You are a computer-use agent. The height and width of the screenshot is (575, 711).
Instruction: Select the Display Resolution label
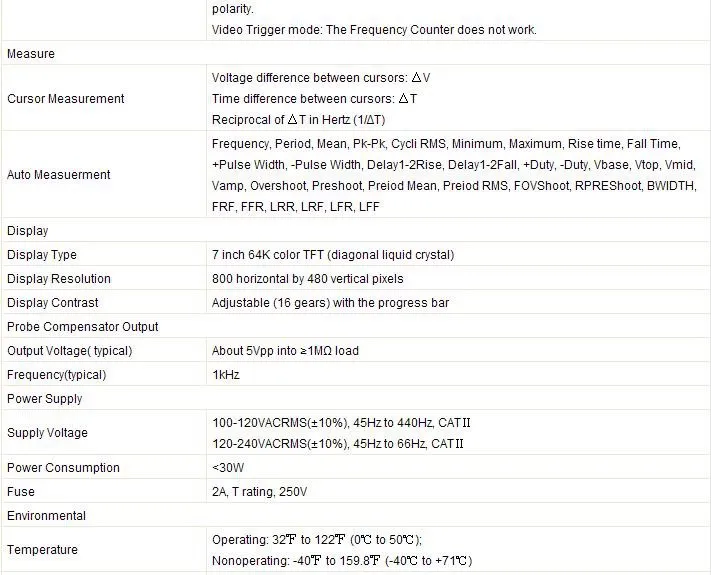pos(59,278)
